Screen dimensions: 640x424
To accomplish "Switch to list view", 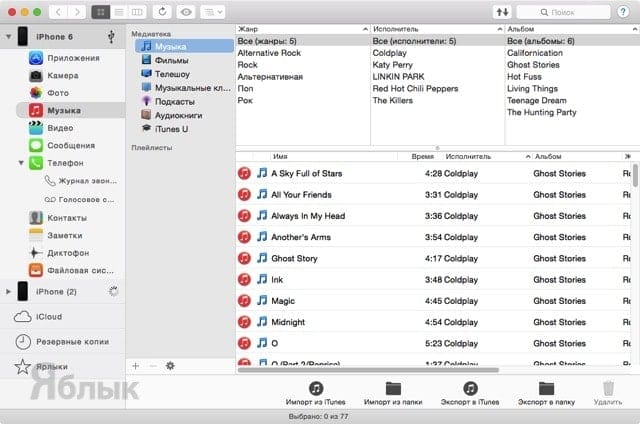I will pos(119,12).
